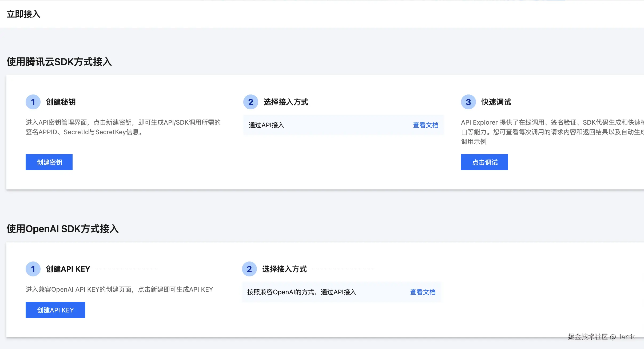644x349 pixels.
Task: Open 查看文档 link in OpenAI SDK section
Action: tap(423, 292)
